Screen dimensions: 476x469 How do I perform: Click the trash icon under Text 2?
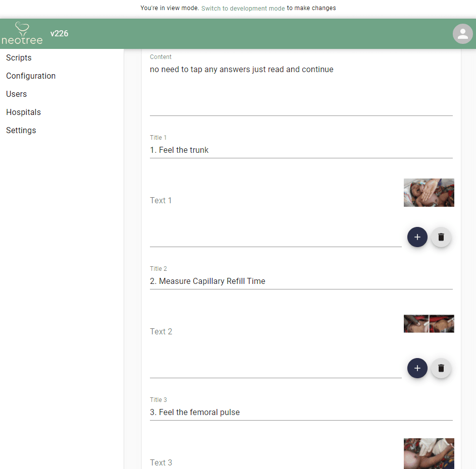441,368
